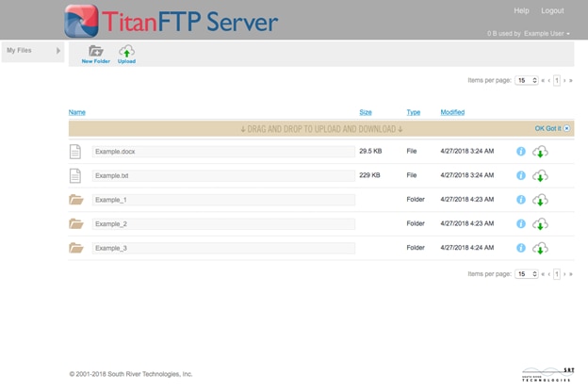This screenshot has width=588, height=391.
Task: Click the copyright South River Technologies text
Action: click(x=131, y=374)
